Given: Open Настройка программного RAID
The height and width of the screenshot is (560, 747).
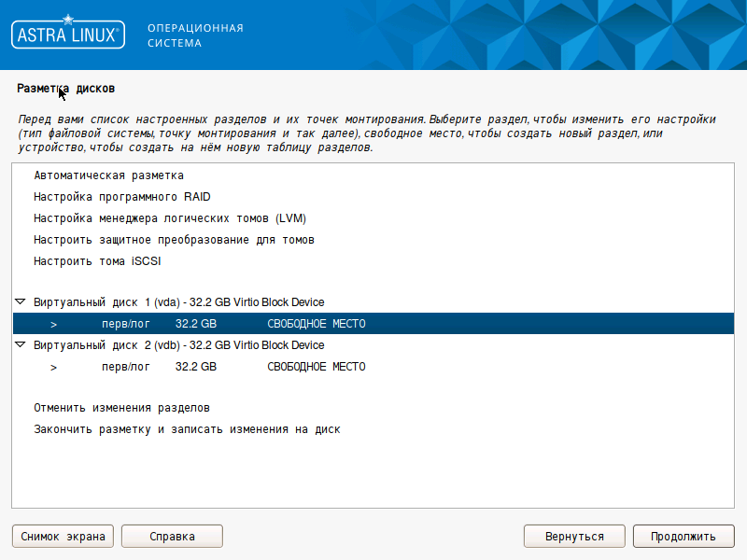Looking at the screenshot, I should coord(121,197).
